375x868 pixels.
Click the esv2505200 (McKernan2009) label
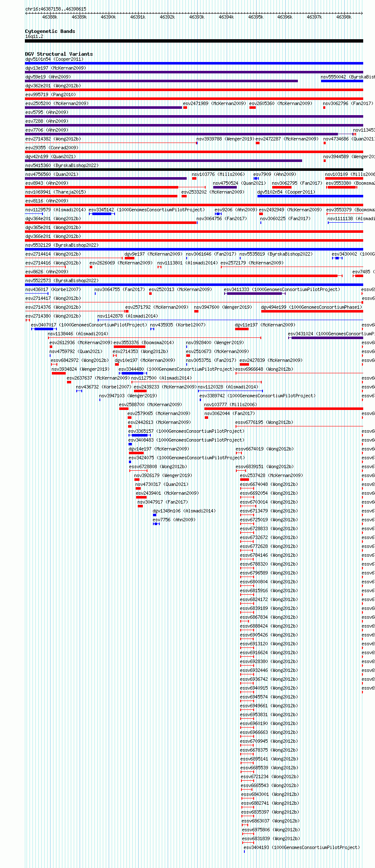click(57, 104)
